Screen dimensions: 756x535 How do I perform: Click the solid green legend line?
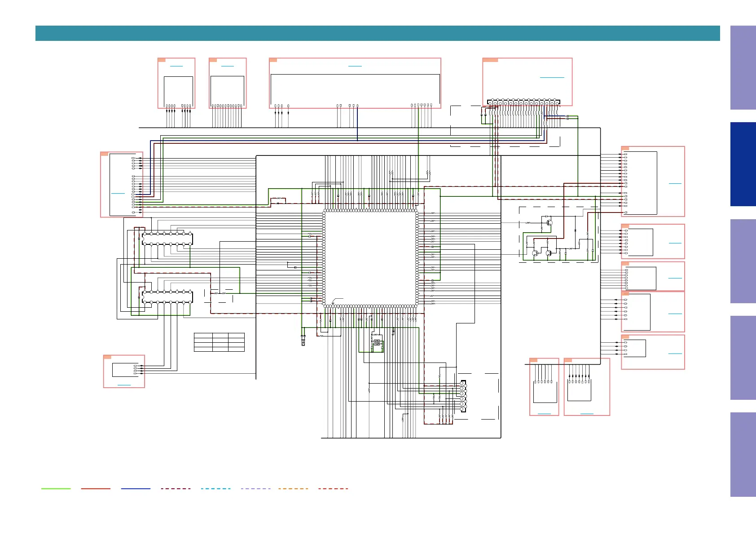coord(56,488)
